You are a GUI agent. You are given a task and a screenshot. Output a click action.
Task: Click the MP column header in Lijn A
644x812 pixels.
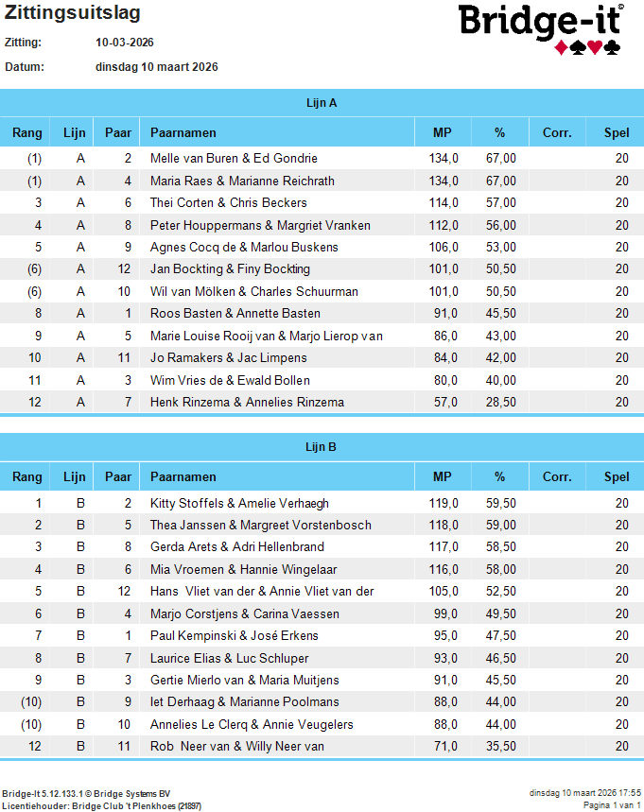click(x=442, y=133)
